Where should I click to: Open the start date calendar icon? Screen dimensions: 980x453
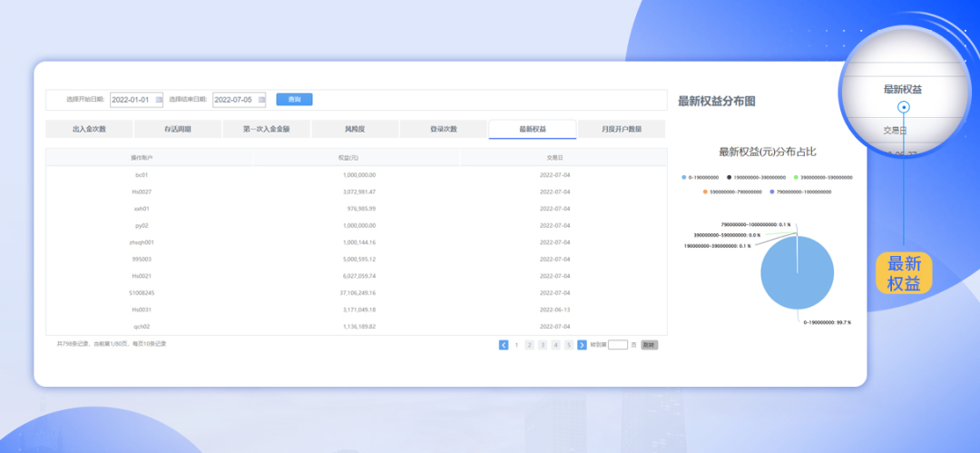(159, 100)
